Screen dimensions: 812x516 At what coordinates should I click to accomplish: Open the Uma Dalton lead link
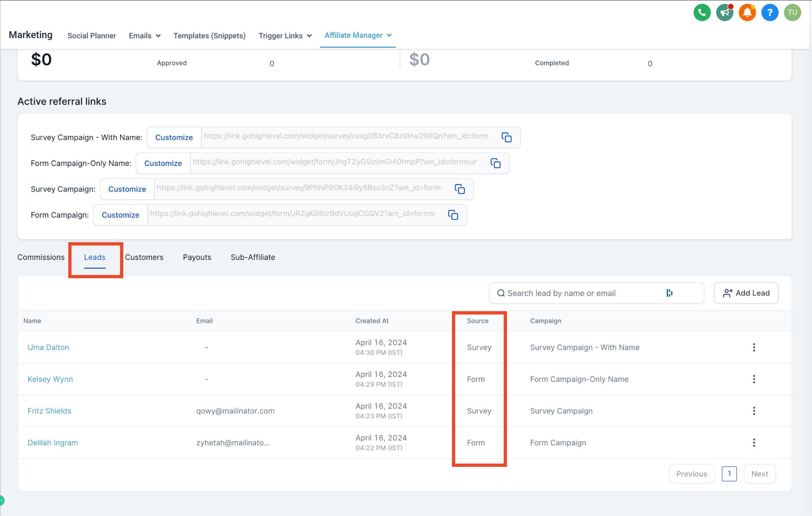pos(48,347)
